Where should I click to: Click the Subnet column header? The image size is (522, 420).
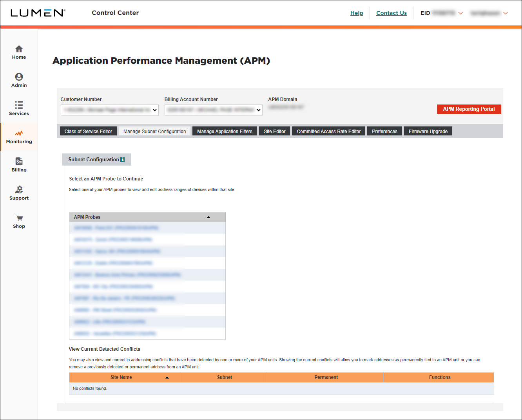(224, 377)
